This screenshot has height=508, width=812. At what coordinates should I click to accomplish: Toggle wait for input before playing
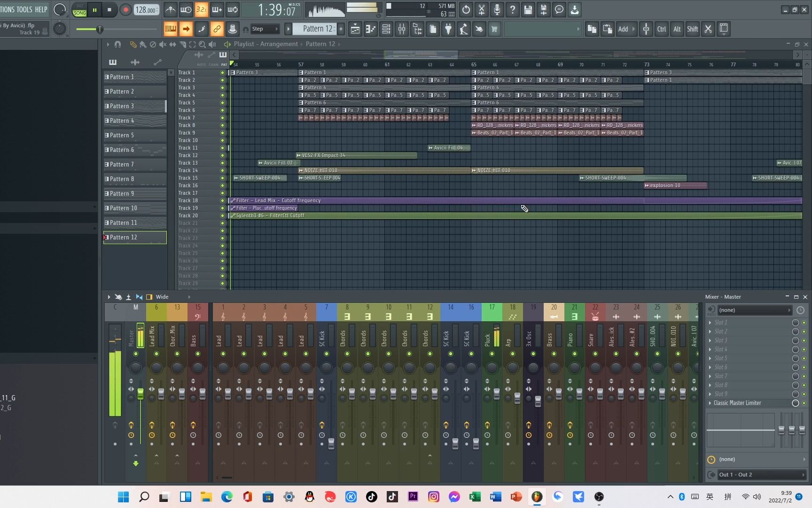[x=186, y=9]
